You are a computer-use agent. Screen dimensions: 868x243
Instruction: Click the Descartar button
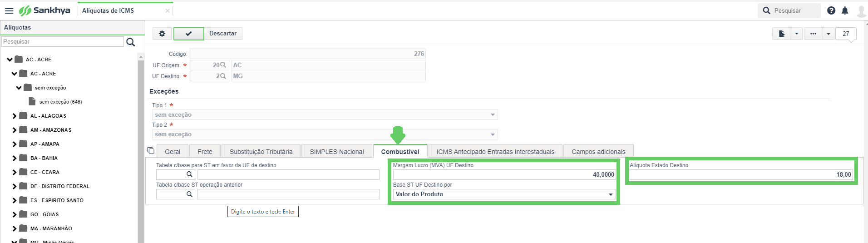coord(223,34)
